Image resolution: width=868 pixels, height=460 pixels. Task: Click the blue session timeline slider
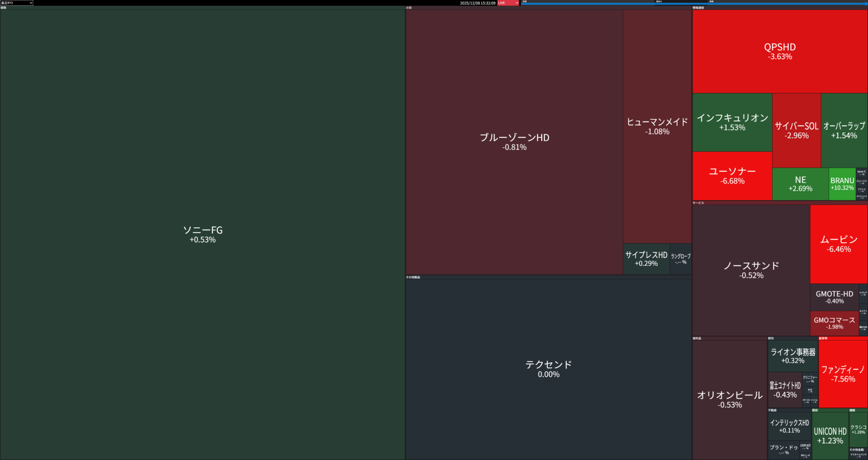[693, 4]
